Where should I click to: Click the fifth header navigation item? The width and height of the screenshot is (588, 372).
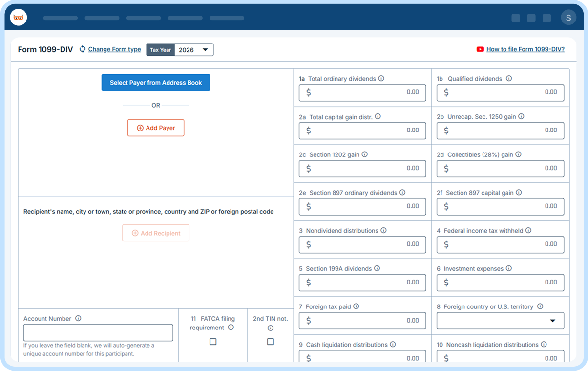coord(227,18)
